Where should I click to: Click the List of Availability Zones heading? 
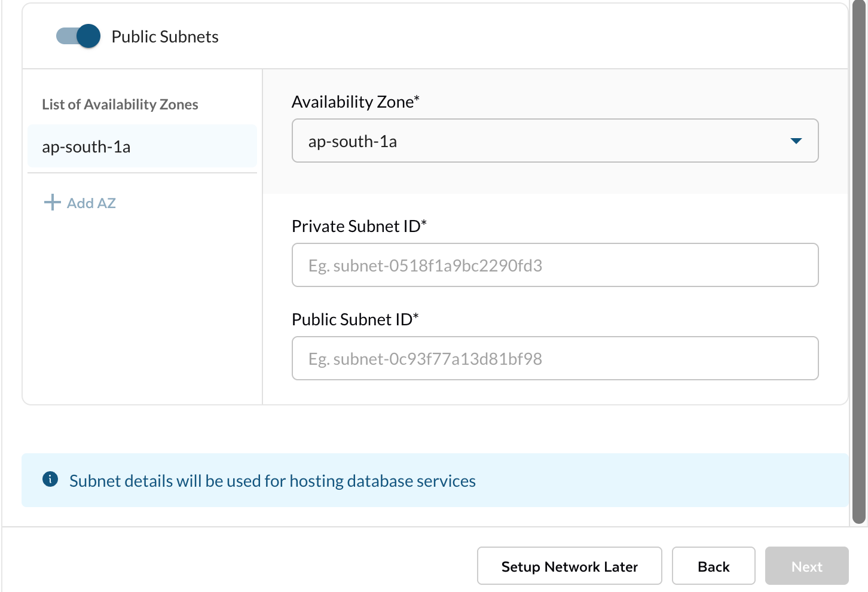click(x=120, y=105)
